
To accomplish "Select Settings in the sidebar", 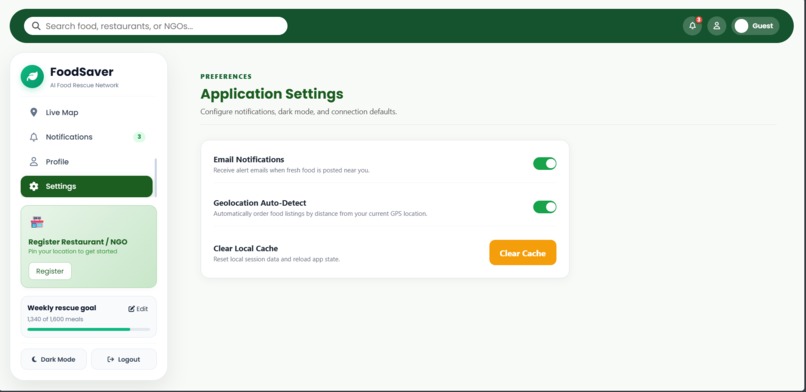I will pos(86,186).
